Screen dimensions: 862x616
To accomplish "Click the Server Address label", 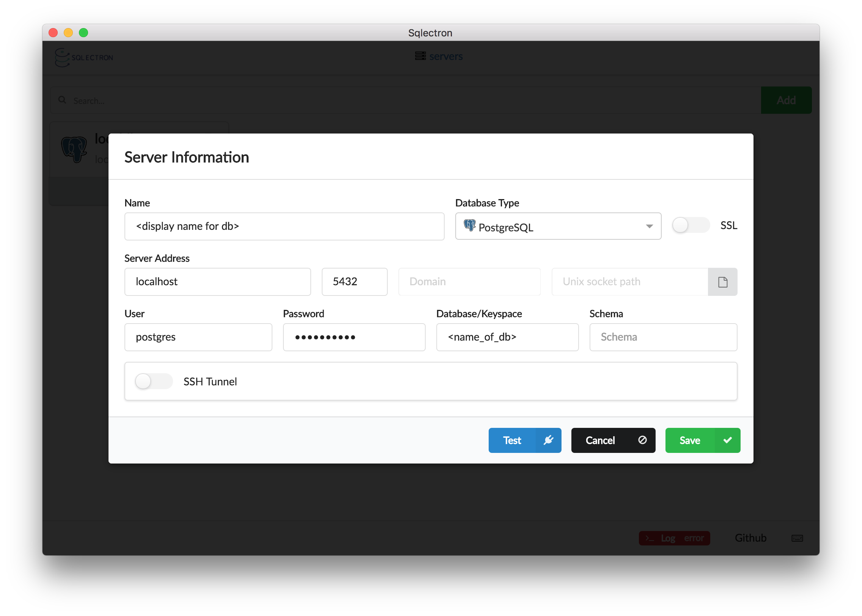I will coord(157,258).
